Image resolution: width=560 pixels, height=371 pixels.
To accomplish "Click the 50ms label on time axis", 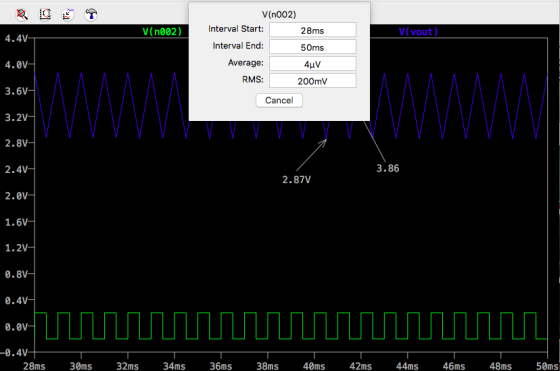I will point(548,366).
